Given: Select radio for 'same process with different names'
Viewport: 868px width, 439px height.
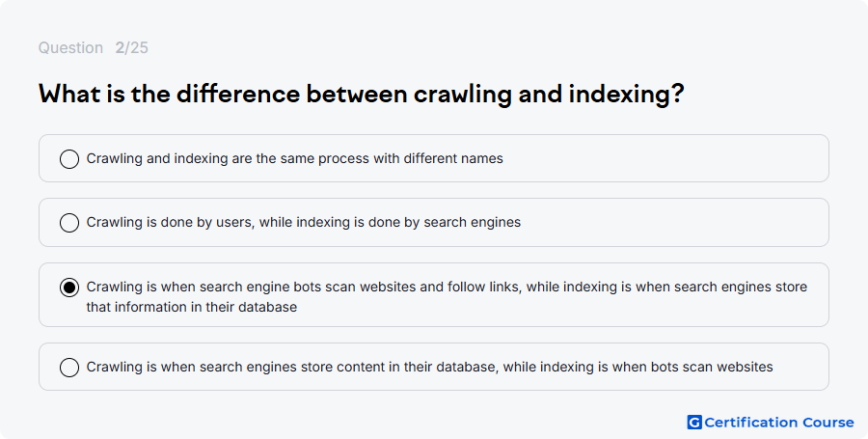Looking at the screenshot, I should pos(69,159).
